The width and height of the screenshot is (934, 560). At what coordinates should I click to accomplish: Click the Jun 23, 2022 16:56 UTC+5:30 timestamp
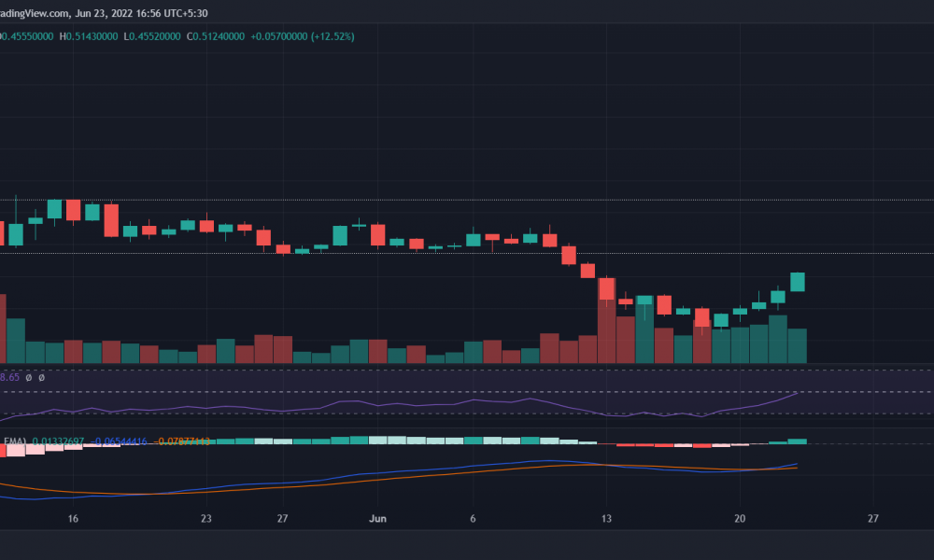coord(141,13)
